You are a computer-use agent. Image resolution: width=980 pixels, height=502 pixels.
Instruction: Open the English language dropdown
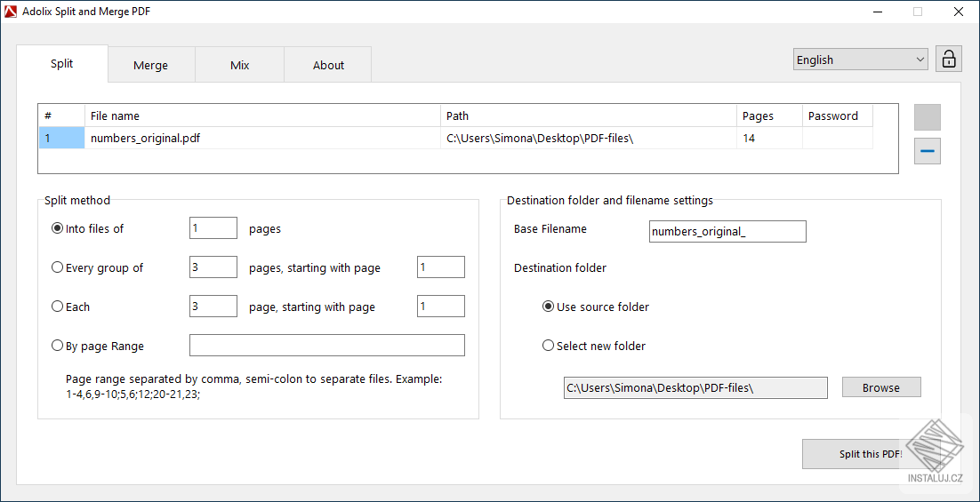[x=860, y=60]
